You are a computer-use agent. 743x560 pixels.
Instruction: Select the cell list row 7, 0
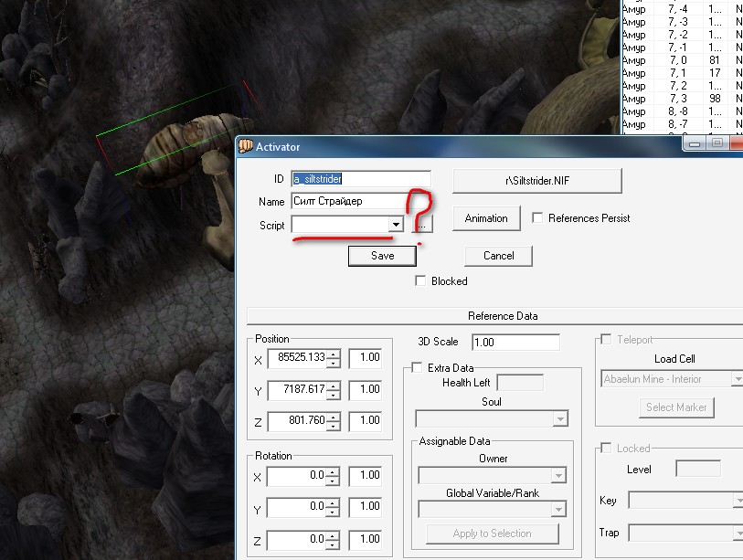pyautogui.click(x=683, y=60)
